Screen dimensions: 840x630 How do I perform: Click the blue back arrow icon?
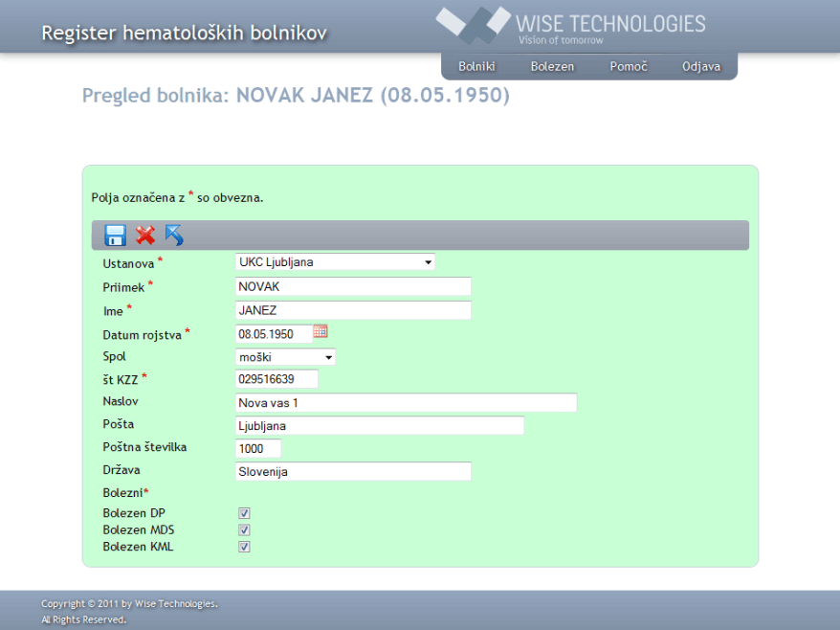175,236
